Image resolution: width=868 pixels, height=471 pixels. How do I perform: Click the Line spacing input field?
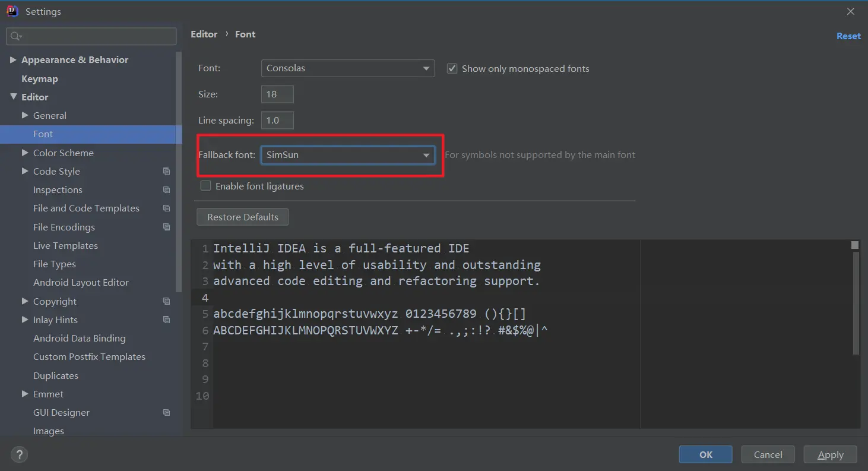[x=277, y=121]
